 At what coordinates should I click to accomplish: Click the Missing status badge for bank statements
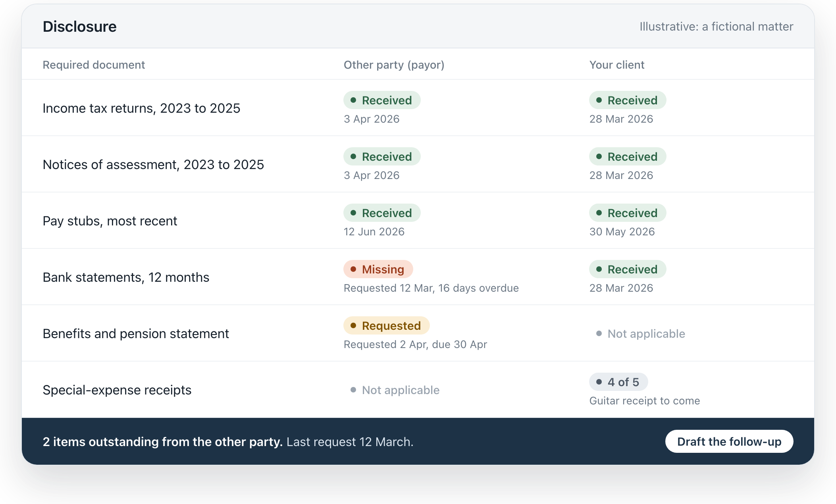pos(378,269)
